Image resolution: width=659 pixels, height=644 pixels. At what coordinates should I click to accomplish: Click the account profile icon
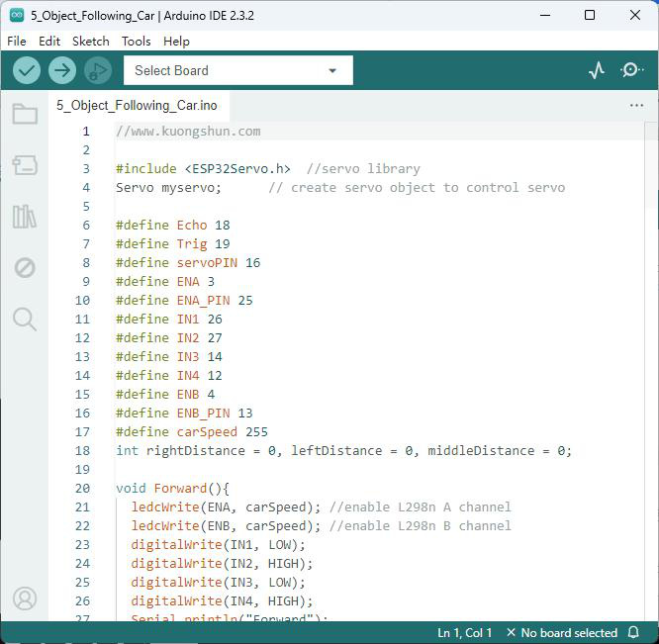[x=25, y=598]
